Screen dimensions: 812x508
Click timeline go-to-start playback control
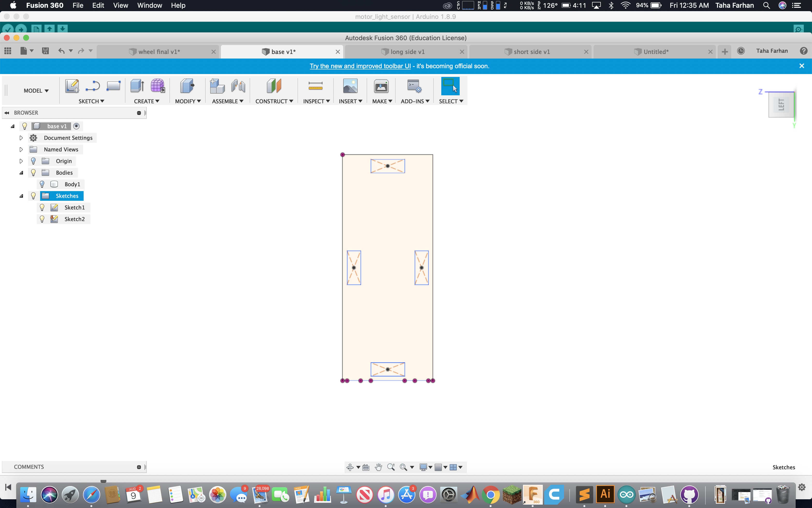point(8,487)
